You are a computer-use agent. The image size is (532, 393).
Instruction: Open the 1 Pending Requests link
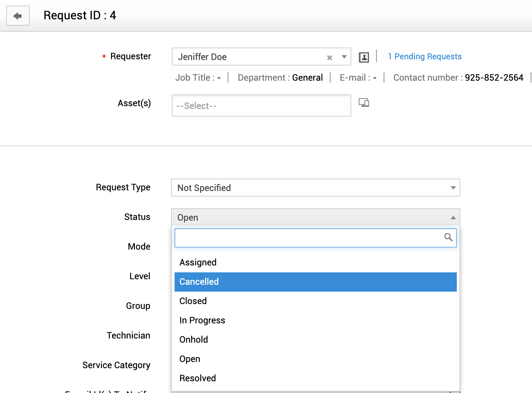pos(425,56)
